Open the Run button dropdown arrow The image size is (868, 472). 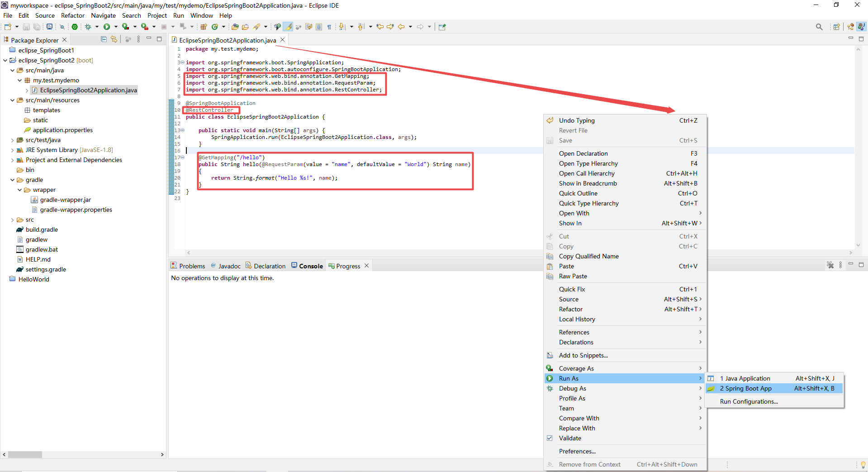point(116,27)
